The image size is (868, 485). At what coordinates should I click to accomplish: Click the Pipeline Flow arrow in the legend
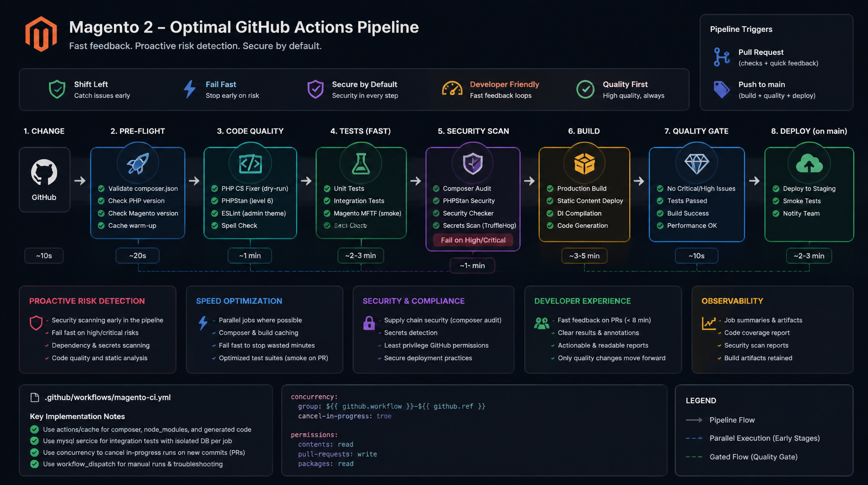click(x=694, y=420)
